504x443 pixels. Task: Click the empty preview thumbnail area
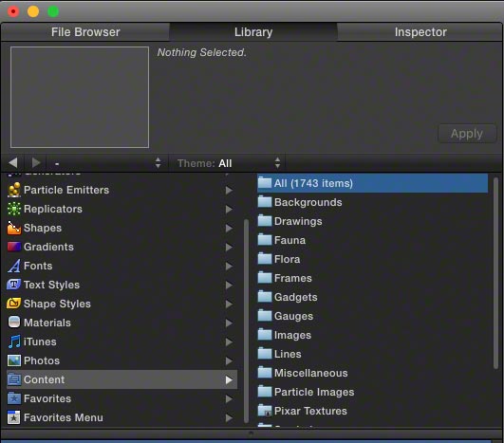(x=80, y=97)
